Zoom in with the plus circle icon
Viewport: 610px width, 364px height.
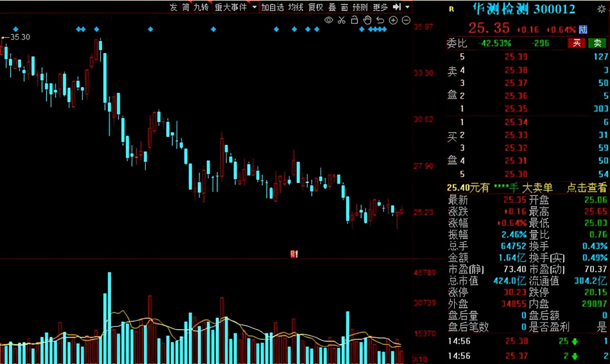[x=393, y=20]
